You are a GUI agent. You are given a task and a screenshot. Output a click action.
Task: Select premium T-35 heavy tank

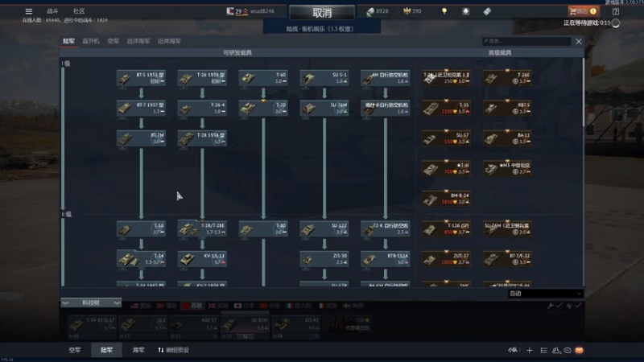446,109
